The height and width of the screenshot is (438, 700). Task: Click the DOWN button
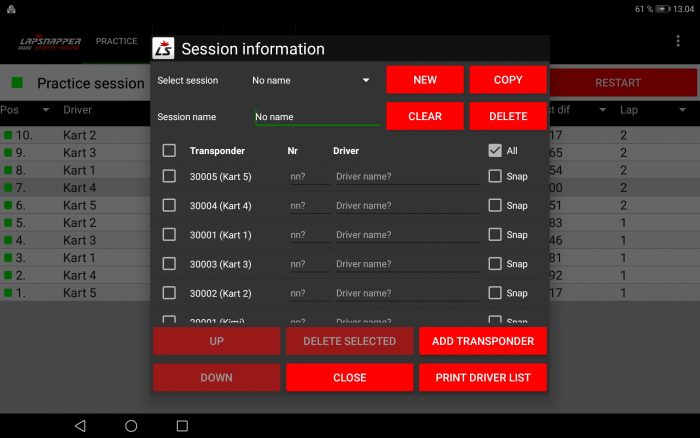pos(217,378)
